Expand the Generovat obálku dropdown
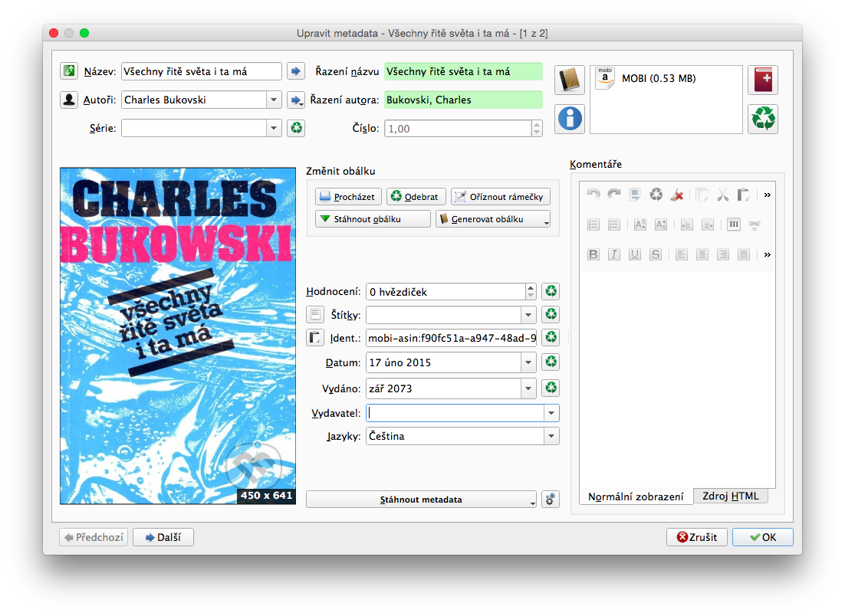This screenshot has width=845, height=616. 545,220
